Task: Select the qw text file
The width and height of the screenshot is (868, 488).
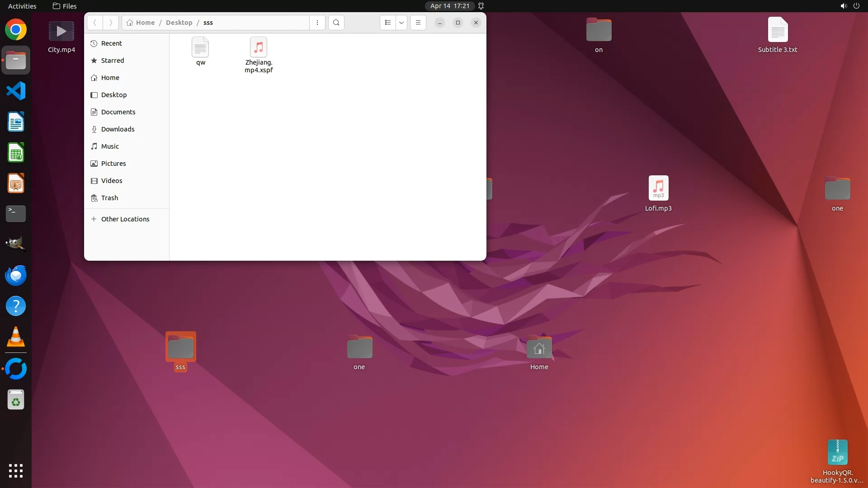Action: click(200, 51)
